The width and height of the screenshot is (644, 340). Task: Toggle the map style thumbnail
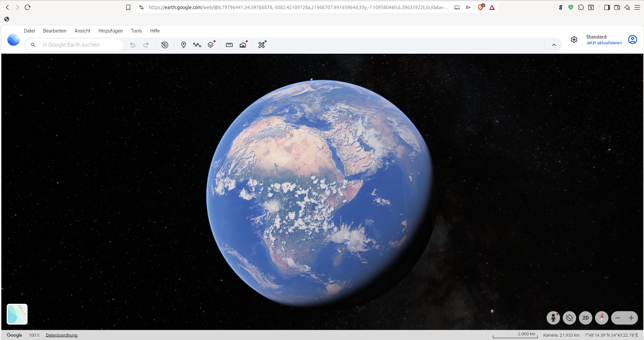[17, 314]
